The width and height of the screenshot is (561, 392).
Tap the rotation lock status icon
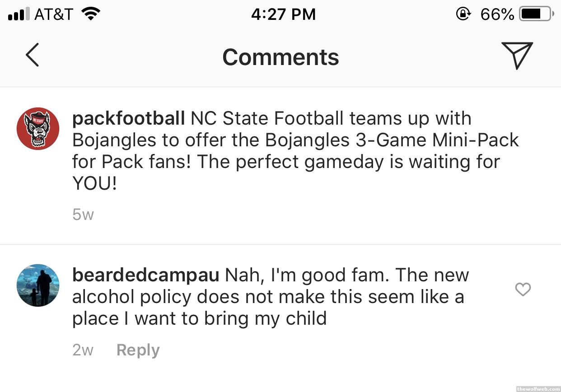(x=463, y=14)
